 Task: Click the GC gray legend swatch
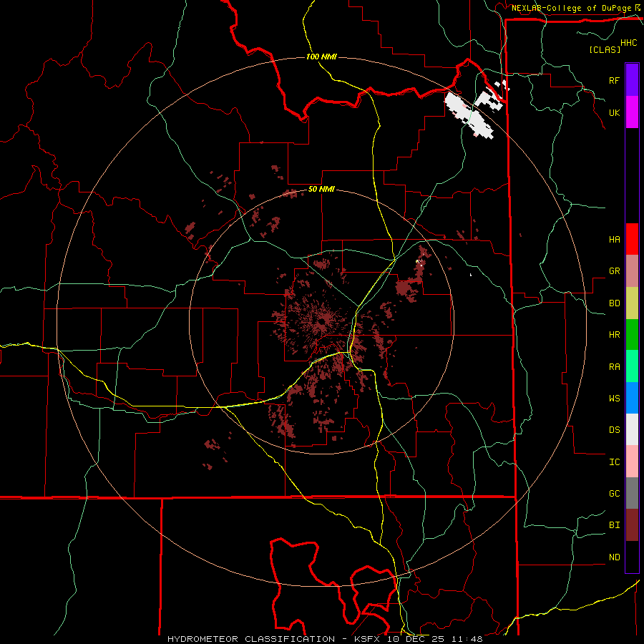tap(632, 493)
